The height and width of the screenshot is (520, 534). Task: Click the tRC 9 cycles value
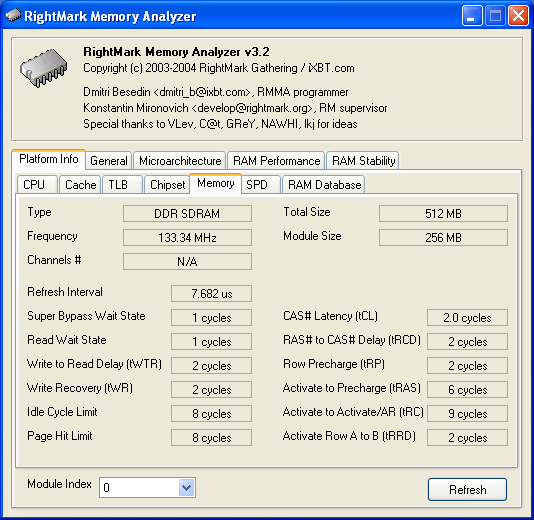[467, 414]
